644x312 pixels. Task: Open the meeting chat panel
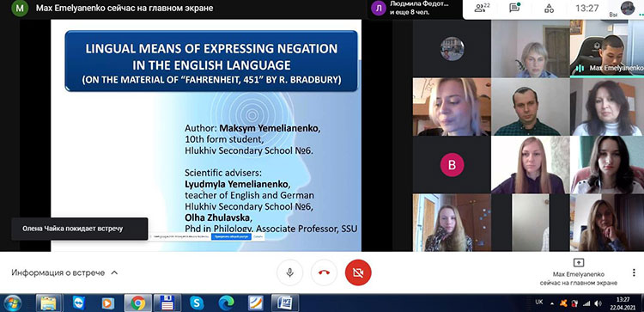point(514,8)
